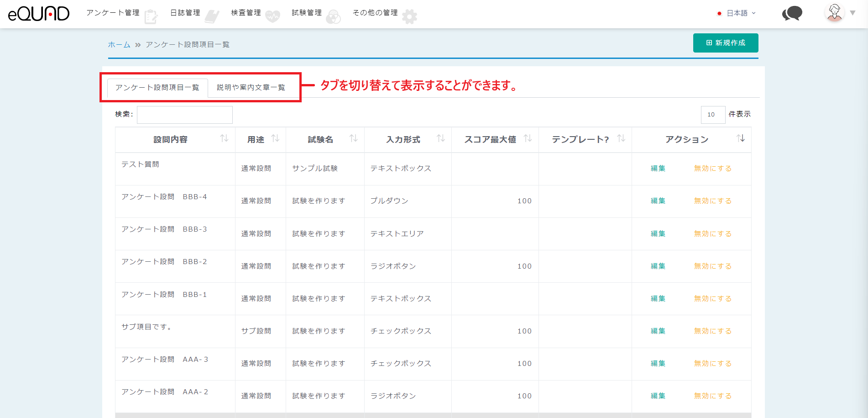868x418 pixels.
Task: Sort by アクション column arrows
Action: point(741,138)
